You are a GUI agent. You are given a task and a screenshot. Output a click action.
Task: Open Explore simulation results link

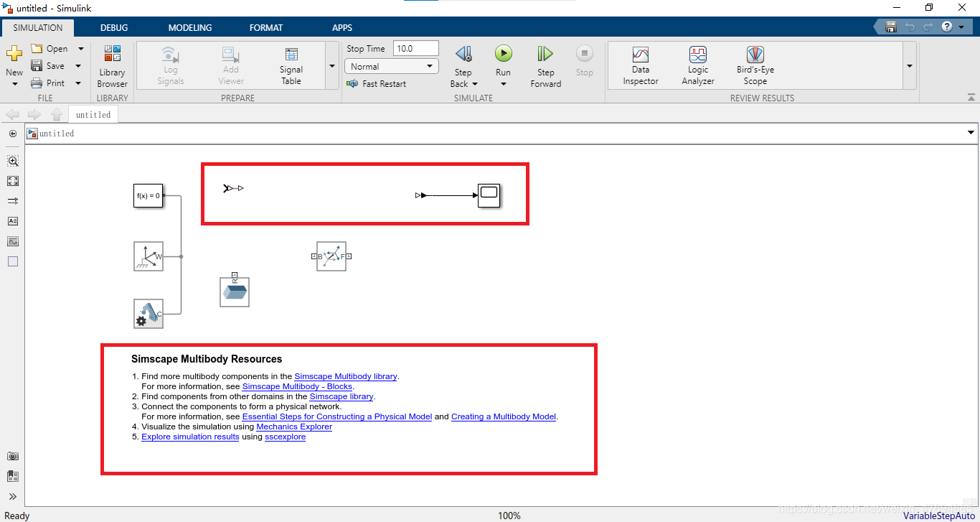tap(190, 437)
